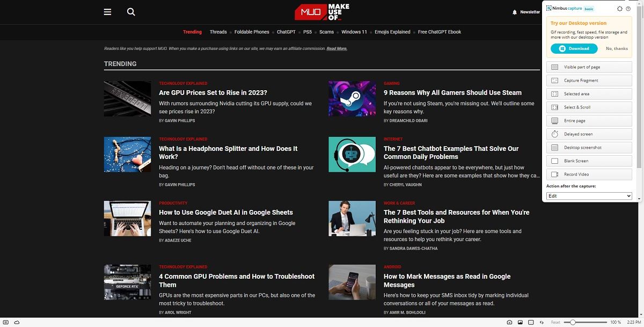This screenshot has width=644, height=327.
Task: Use the Capture Fragment option
Action: pos(589,80)
